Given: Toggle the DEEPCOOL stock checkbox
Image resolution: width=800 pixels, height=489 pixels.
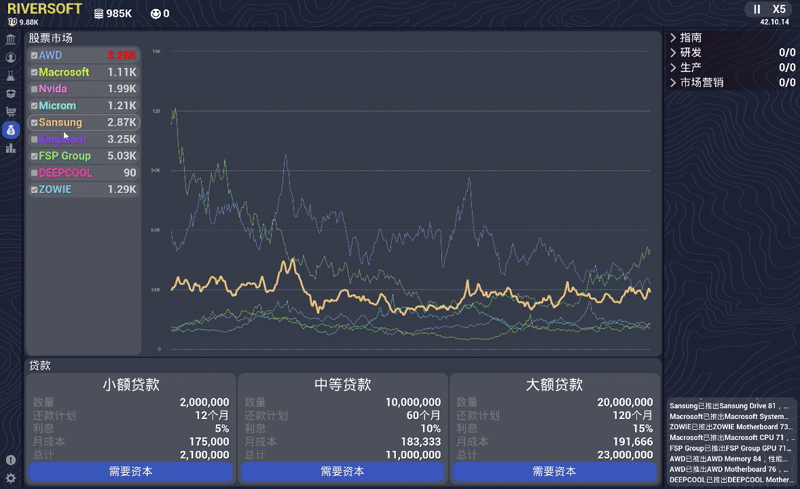Looking at the screenshot, I should (34, 173).
